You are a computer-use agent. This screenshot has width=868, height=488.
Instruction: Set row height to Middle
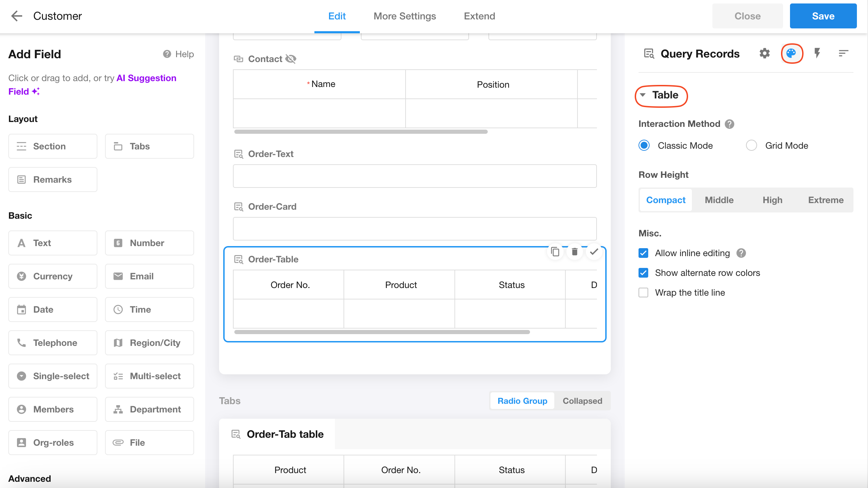click(719, 200)
